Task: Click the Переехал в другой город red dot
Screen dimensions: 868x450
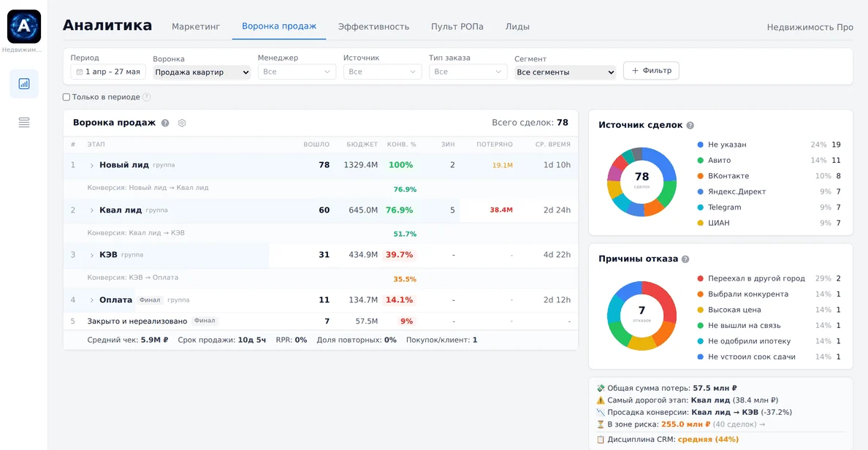Action: pyautogui.click(x=700, y=278)
